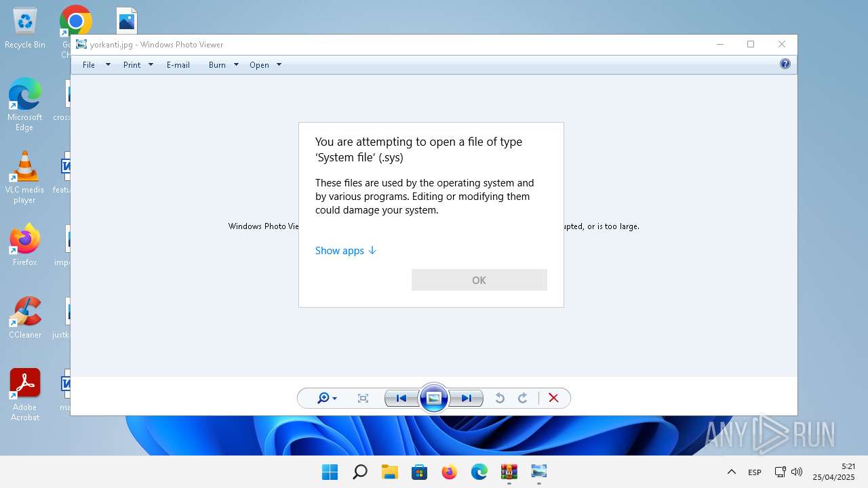This screenshot has height=488, width=868.
Task: Minimize the Photo Viewer window
Action: click(720, 44)
